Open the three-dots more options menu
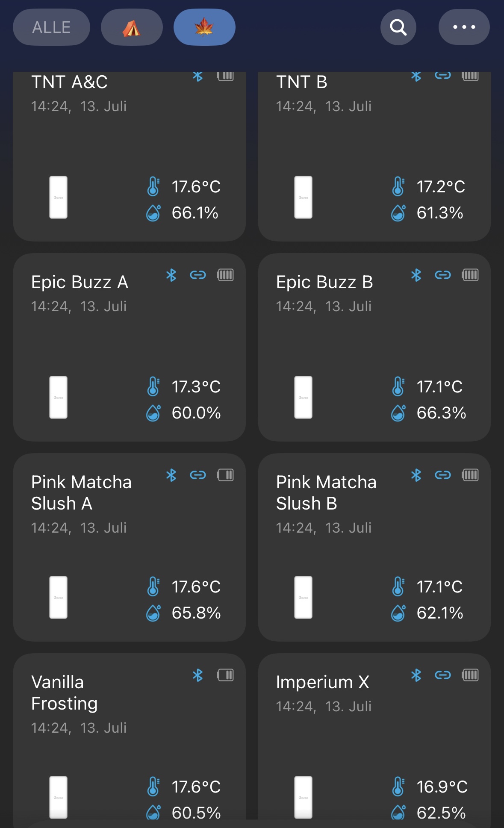Image resolution: width=504 pixels, height=828 pixels. tap(464, 27)
